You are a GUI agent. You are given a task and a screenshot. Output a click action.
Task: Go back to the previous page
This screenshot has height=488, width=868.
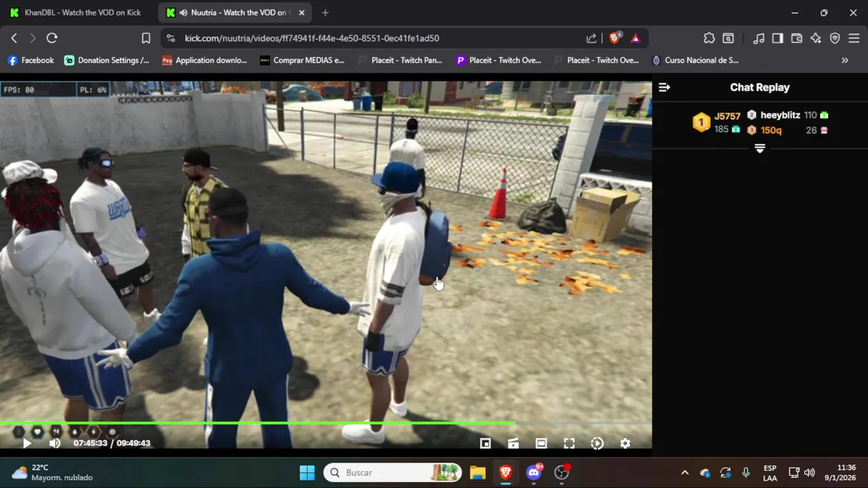tap(14, 39)
